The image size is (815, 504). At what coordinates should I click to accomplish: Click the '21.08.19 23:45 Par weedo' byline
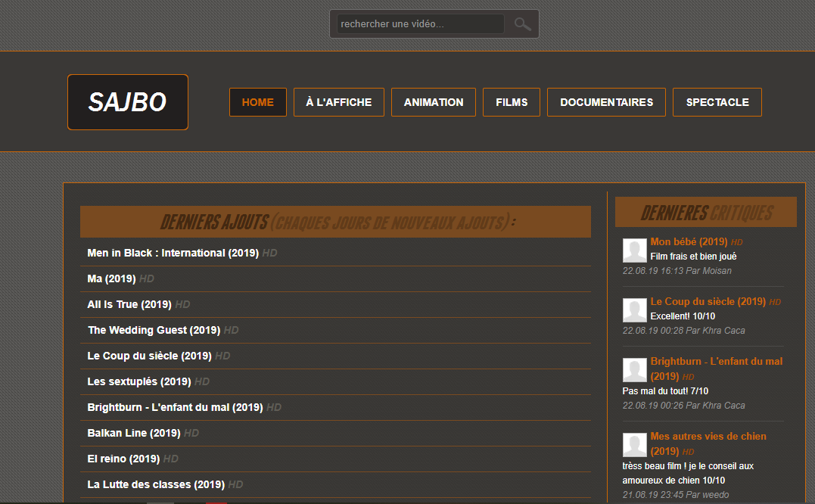676,495
